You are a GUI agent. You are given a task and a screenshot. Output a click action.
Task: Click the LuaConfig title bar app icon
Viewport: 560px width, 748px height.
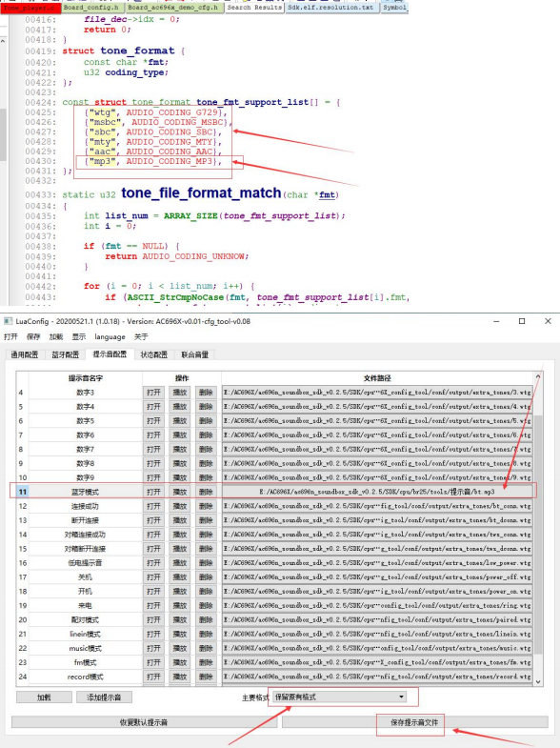click(x=8, y=321)
